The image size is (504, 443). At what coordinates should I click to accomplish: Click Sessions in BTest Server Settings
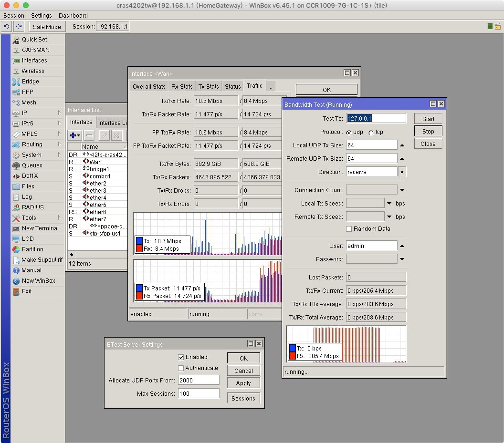pos(243,398)
